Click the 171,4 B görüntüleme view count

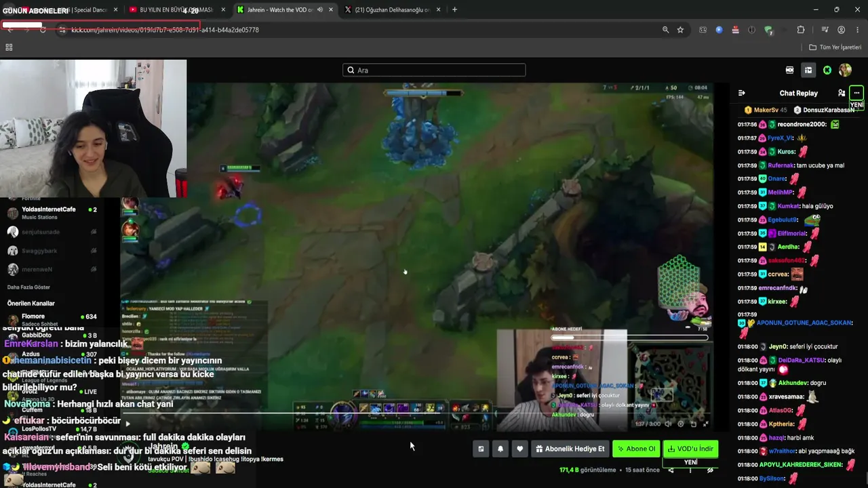tap(587, 470)
